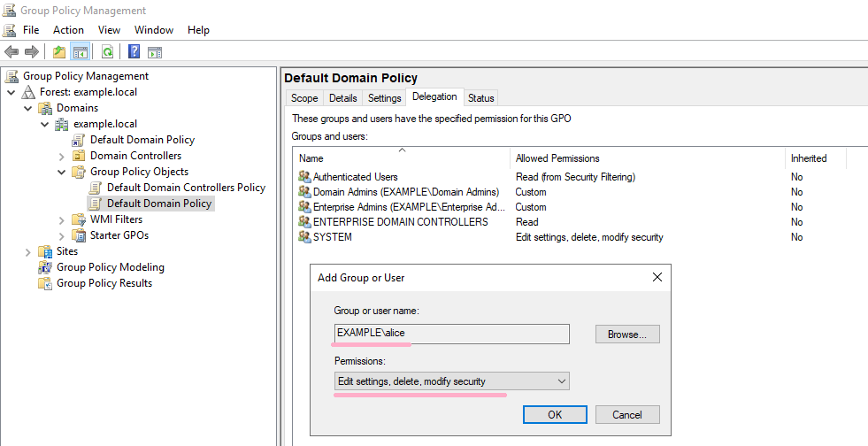Switch to the Details tab

point(342,98)
